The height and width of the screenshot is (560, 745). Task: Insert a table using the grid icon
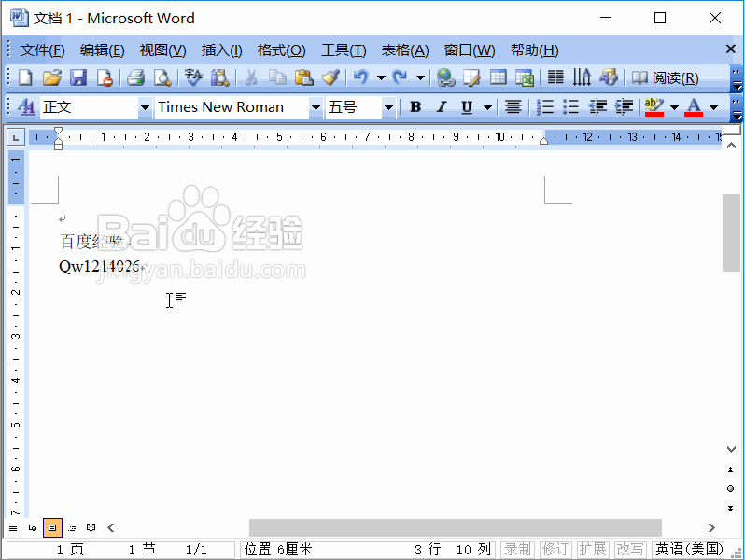[499, 77]
